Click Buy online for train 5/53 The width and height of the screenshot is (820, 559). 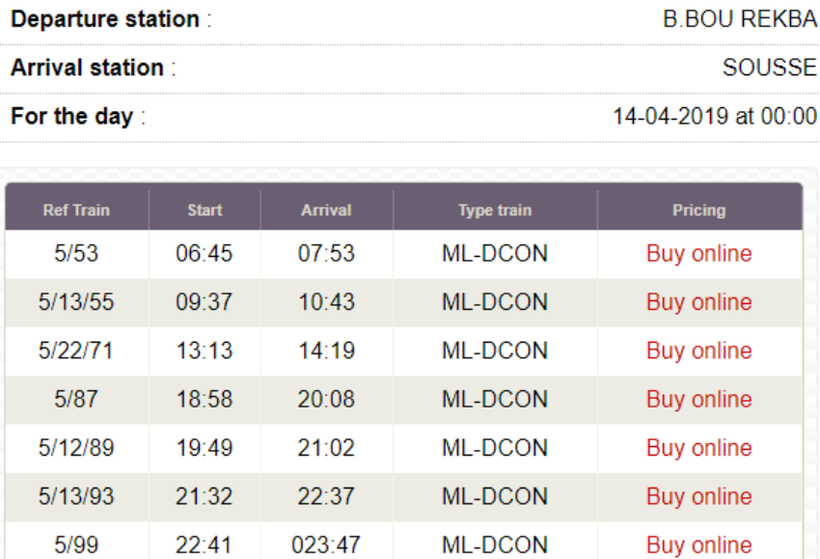[x=699, y=254]
